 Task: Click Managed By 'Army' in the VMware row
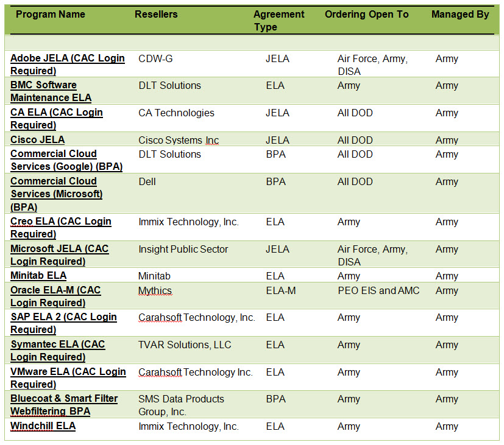coord(447,372)
